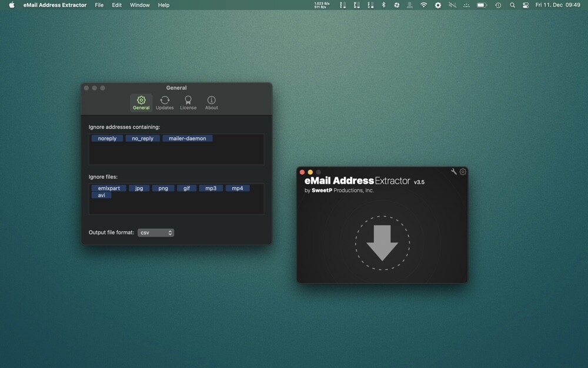Image resolution: width=588 pixels, height=368 pixels.
Task: Open Spotlight search magnifier
Action: point(512,5)
